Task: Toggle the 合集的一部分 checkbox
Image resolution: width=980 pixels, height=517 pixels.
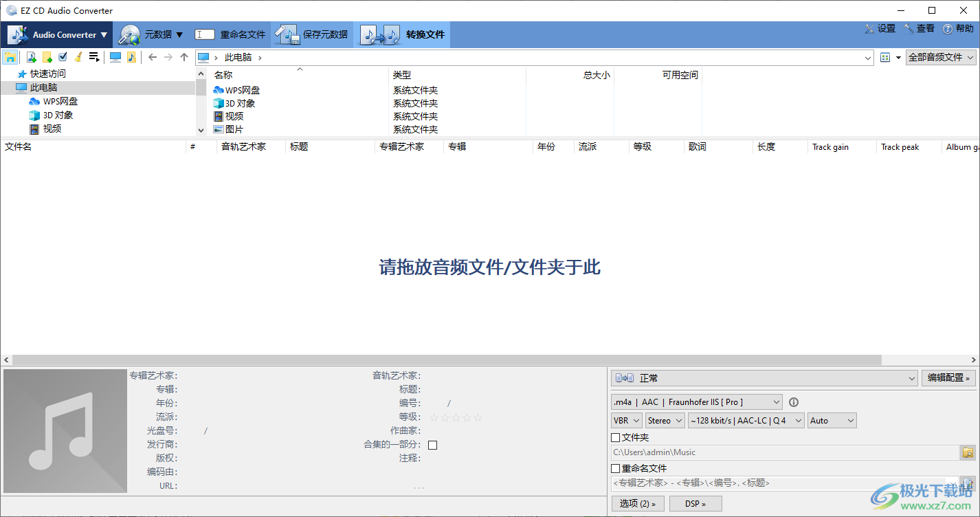Action: 432,445
